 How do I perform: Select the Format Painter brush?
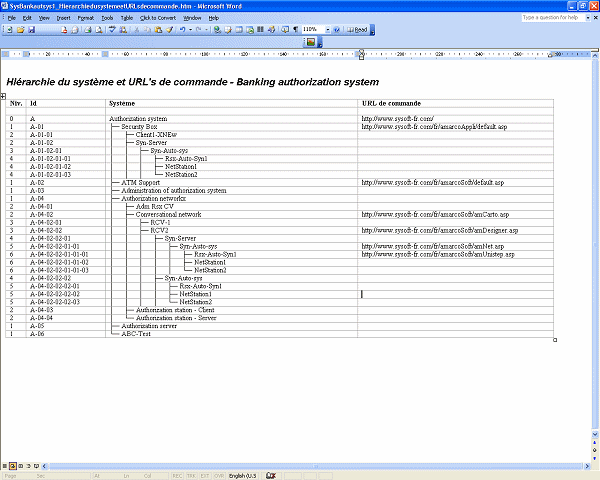click(x=170, y=29)
